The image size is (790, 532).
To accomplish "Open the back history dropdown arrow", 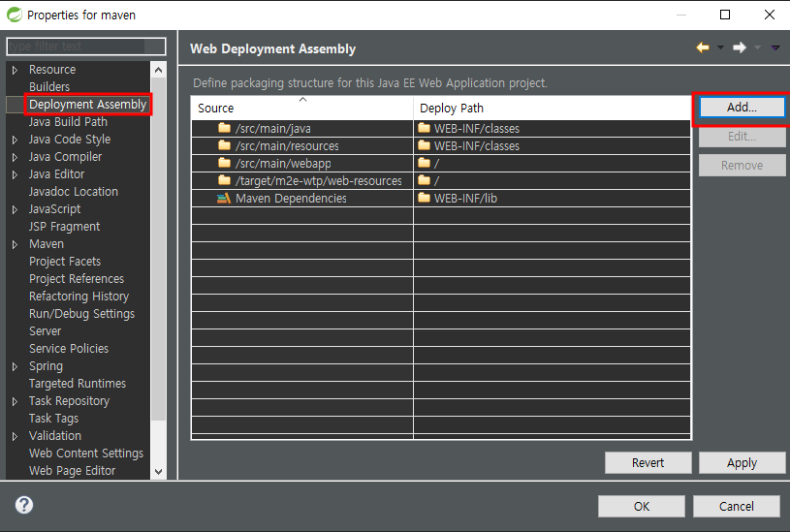I will coord(720,47).
